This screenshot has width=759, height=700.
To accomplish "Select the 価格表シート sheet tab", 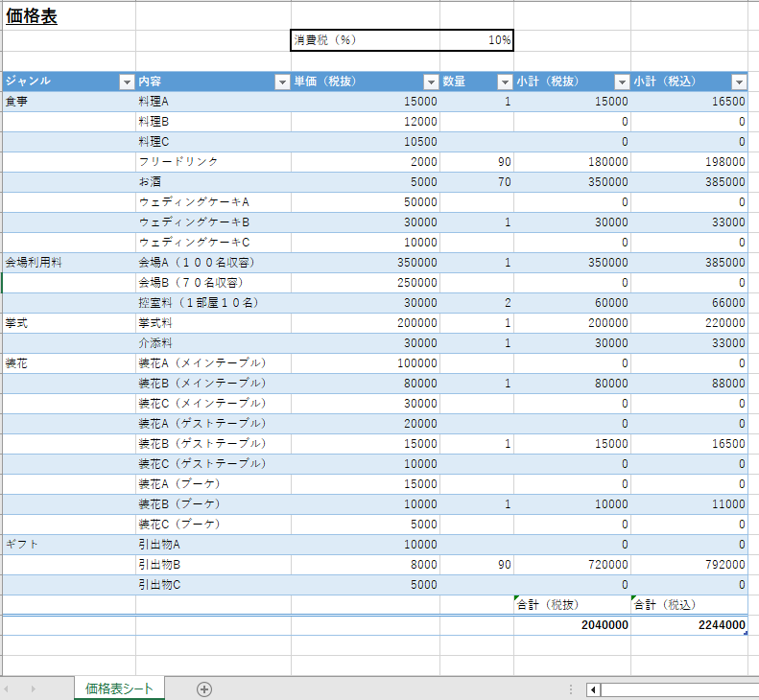I will [119, 688].
